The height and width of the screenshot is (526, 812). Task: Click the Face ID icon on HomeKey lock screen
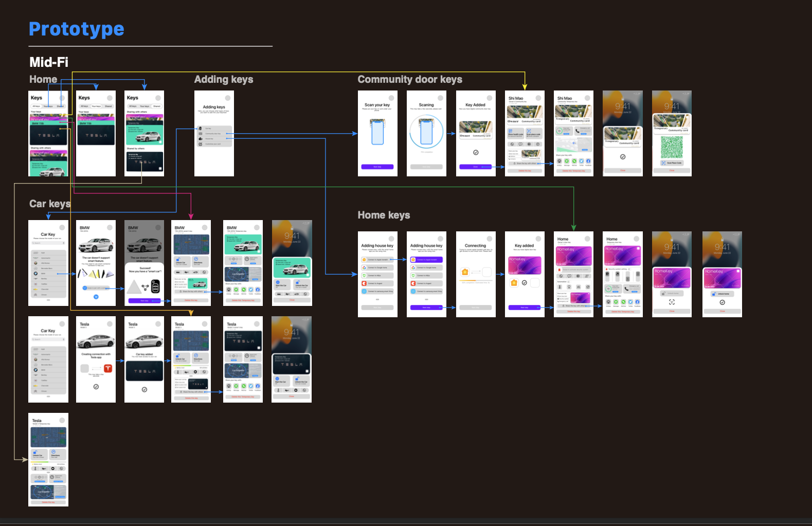(672, 302)
